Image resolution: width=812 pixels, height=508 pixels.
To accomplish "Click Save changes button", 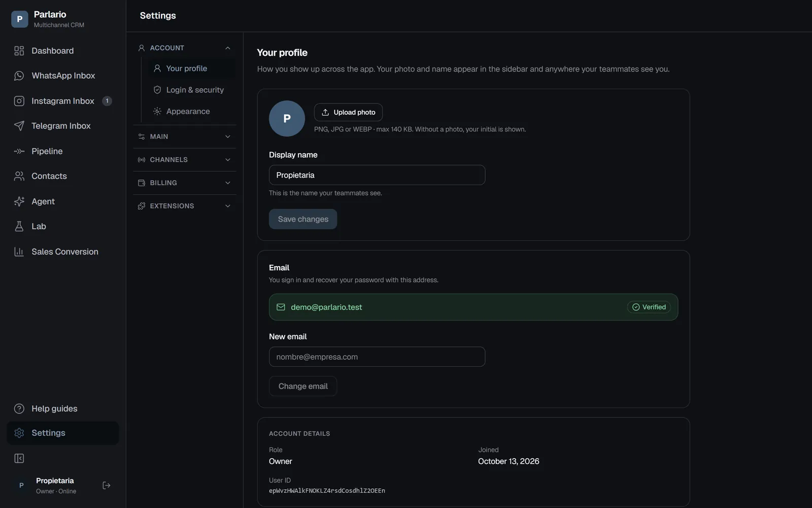I will point(303,219).
